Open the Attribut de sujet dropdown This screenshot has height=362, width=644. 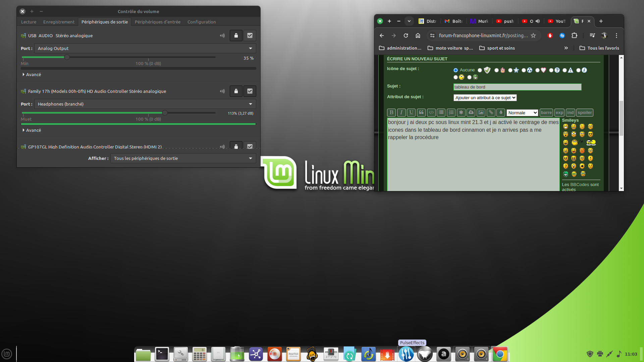tap(485, 98)
